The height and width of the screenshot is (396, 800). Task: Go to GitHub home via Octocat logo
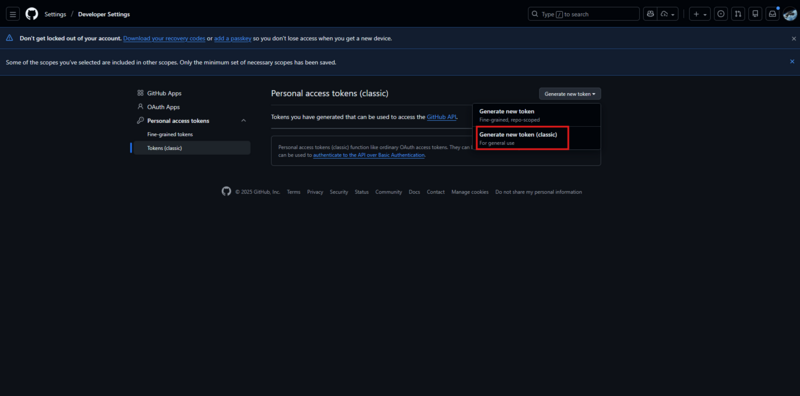(x=32, y=14)
